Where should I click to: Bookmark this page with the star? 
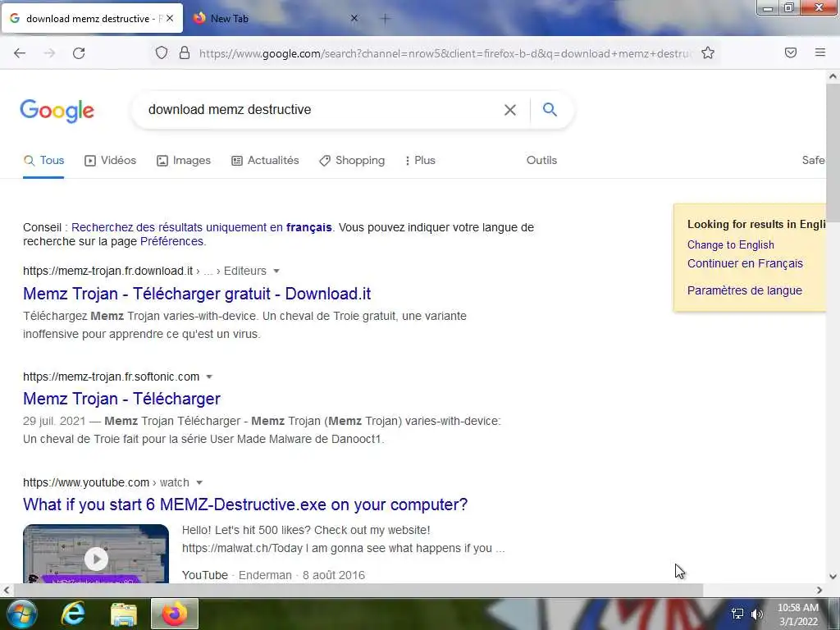click(708, 52)
